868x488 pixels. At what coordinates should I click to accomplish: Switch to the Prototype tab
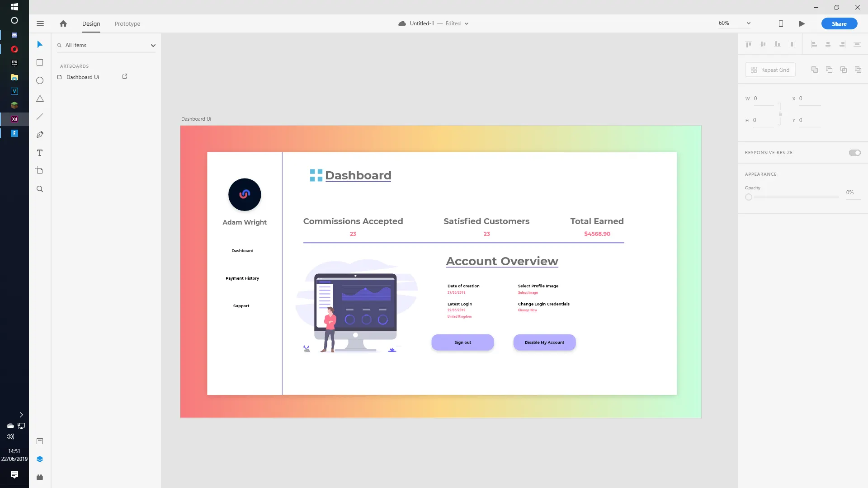(127, 23)
